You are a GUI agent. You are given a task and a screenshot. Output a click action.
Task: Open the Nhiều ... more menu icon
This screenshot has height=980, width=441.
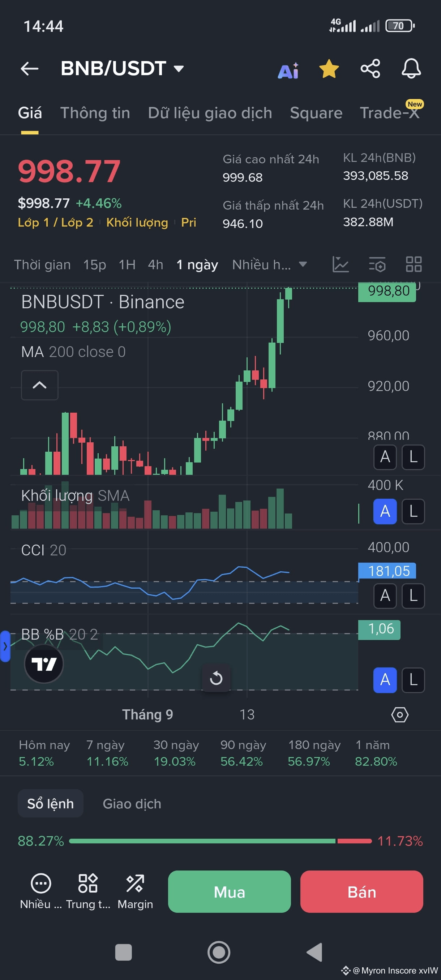coord(41,891)
